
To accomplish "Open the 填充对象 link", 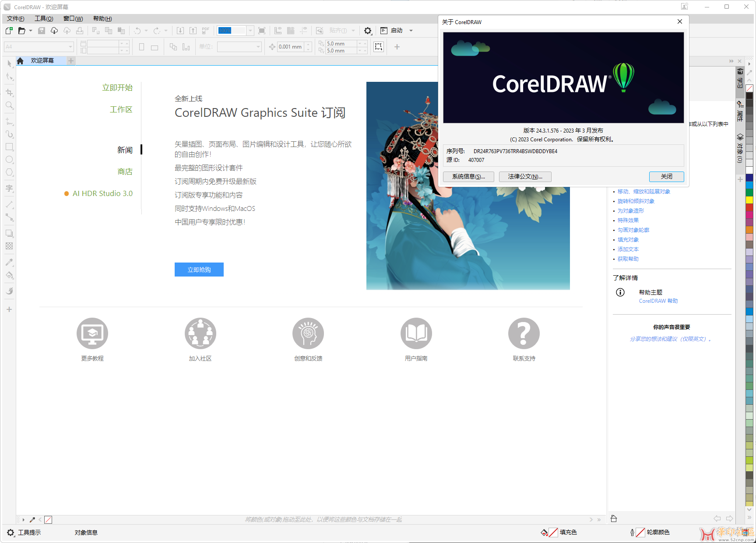I will click(x=628, y=240).
